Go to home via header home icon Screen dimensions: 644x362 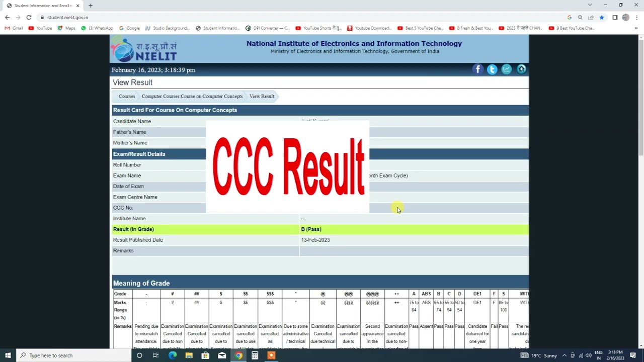521,69
